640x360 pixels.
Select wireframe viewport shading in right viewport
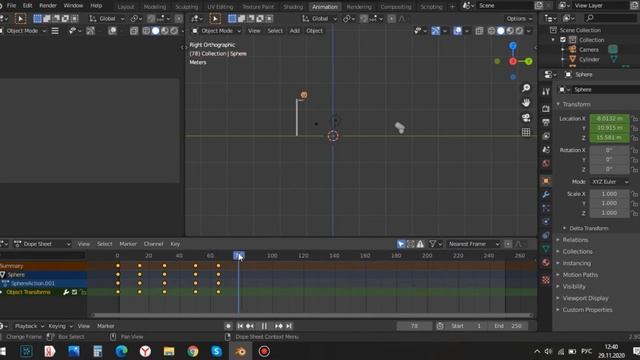491,31
